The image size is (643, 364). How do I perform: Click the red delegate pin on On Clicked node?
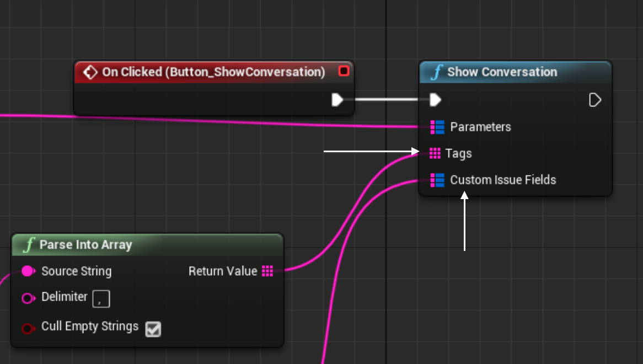pyautogui.click(x=344, y=71)
